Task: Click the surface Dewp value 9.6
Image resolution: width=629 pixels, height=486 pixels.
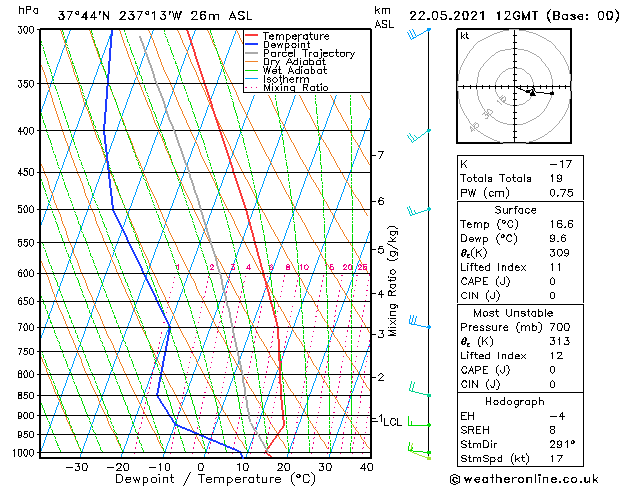Action: click(558, 239)
